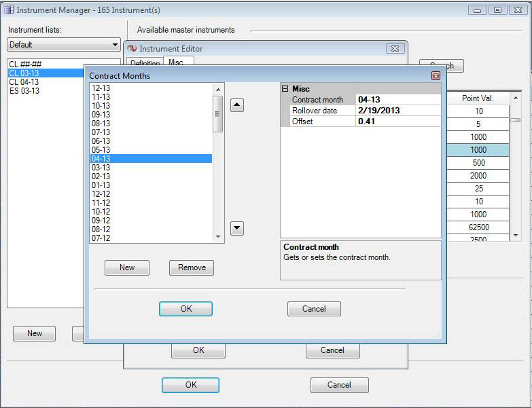Viewport: 532px width, 408px height.
Task: Click Point Val. cell showing 2000
Action: [x=478, y=176]
